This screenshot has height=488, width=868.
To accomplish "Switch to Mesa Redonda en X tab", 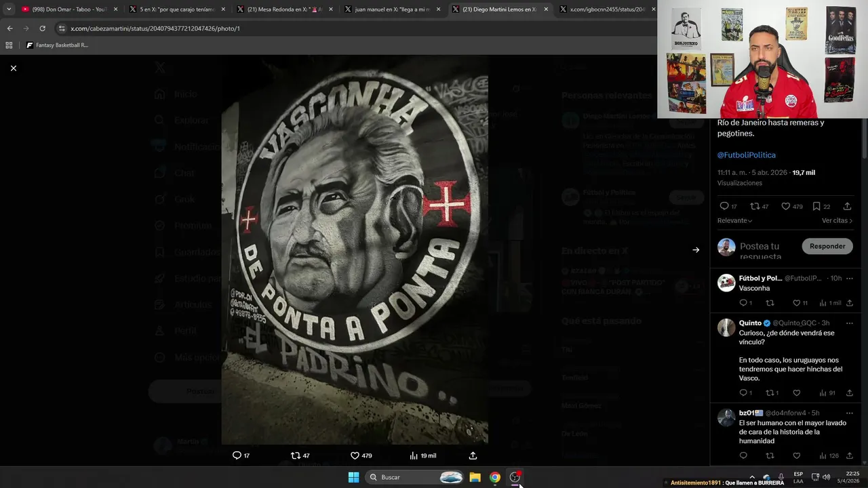I will coord(284,9).
